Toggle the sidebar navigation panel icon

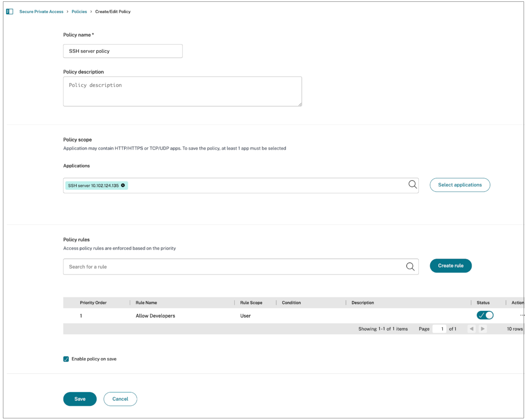(x=10, y=11)
